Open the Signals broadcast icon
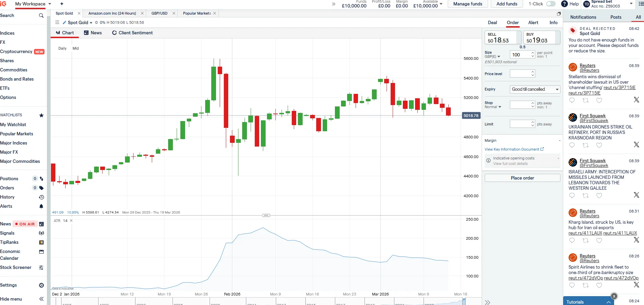Image resolution: width=644 pixels, height=305 pixels. pos(41,233)
